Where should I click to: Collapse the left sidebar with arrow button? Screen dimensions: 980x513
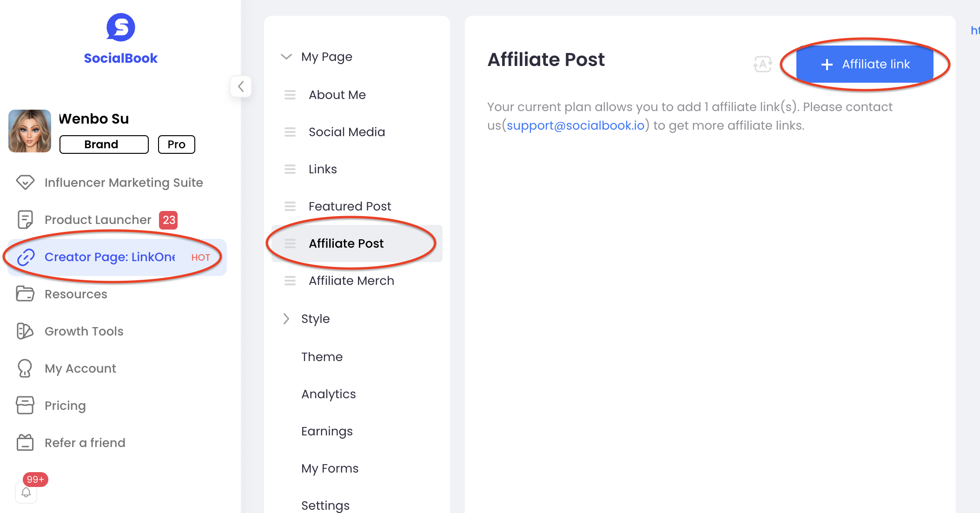coord(241,86)
